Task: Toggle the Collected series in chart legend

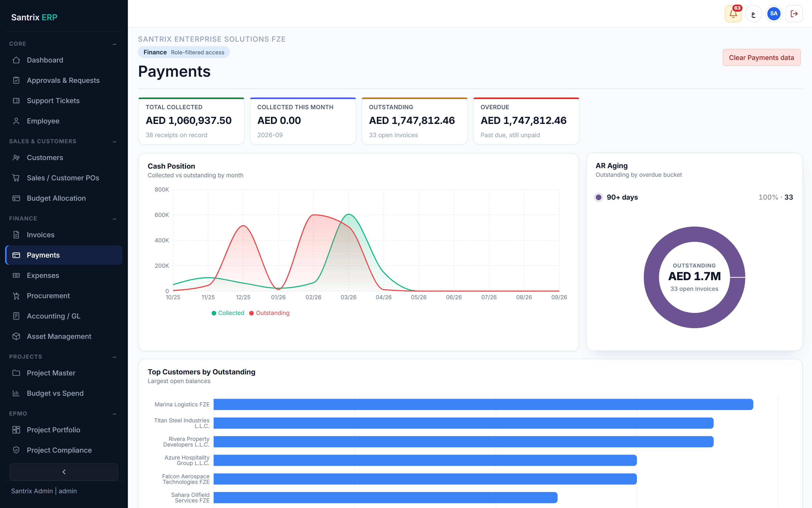Action: [x=228, y=313]
